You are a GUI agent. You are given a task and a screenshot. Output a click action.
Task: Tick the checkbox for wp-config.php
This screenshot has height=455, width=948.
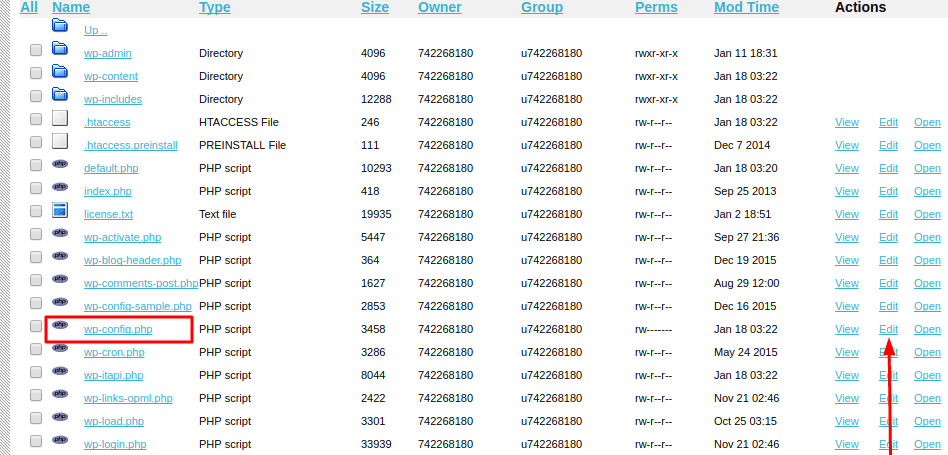(x=36, y=326)
